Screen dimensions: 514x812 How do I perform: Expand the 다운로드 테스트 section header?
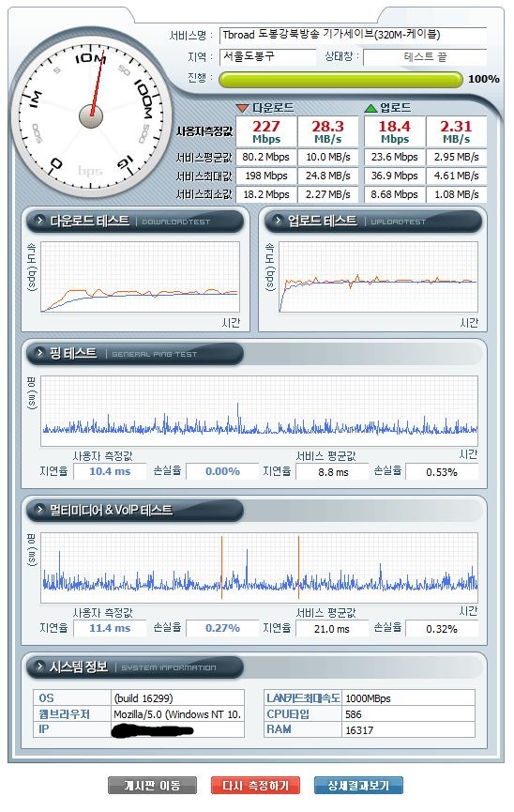135,222
